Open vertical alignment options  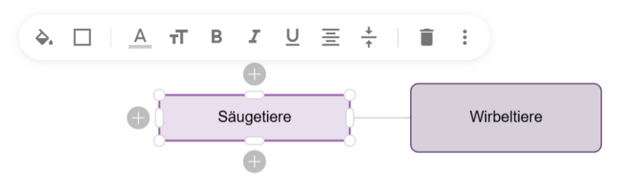click(x=369, y=37)
